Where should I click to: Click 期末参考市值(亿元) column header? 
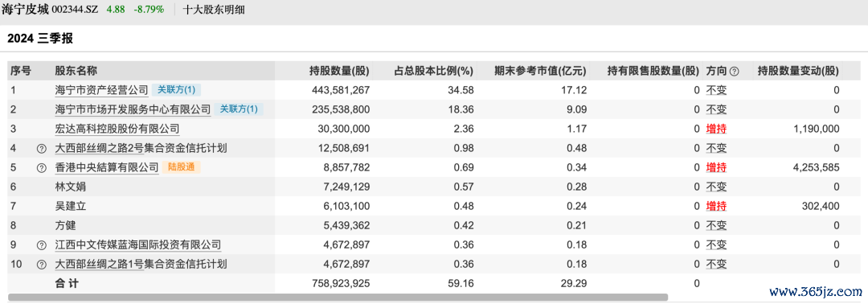[x=540, y=71]
